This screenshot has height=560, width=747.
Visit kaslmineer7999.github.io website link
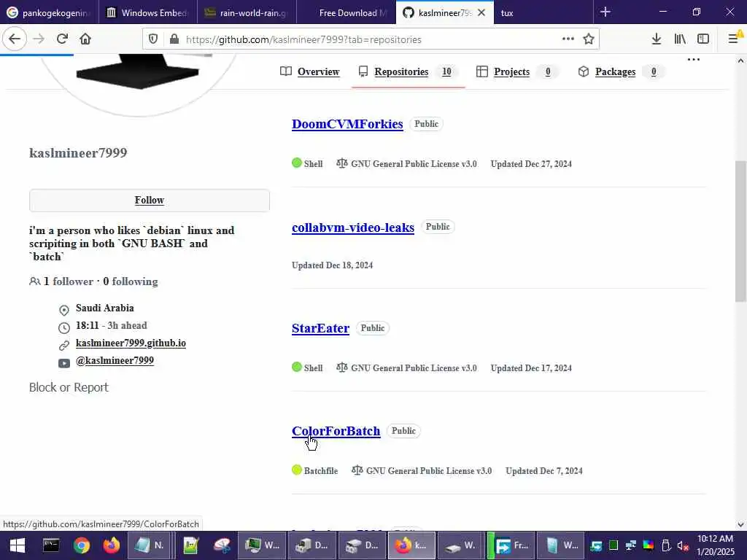pyautogui.click(x=131, y=343)
